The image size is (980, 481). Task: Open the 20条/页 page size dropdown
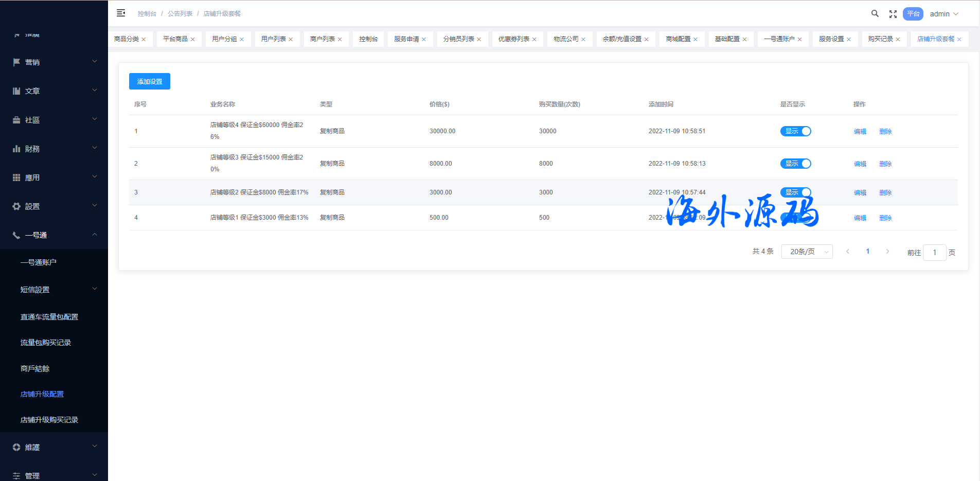(807, 252)
